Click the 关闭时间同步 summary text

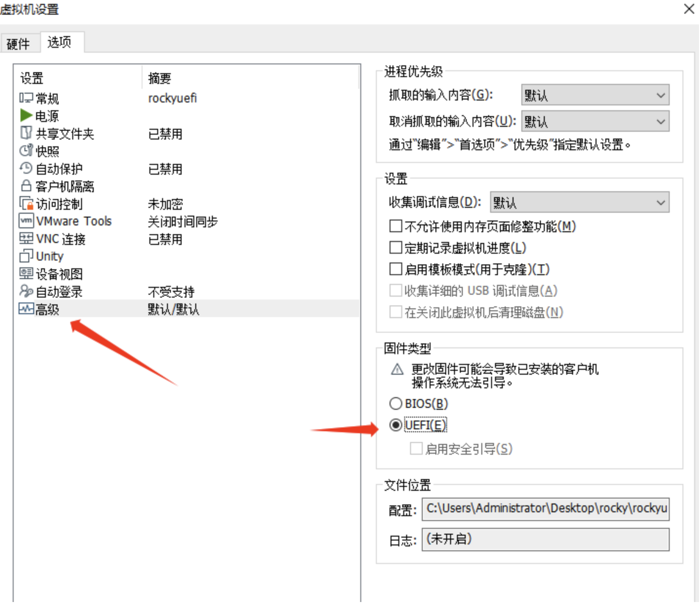point(183,221)
